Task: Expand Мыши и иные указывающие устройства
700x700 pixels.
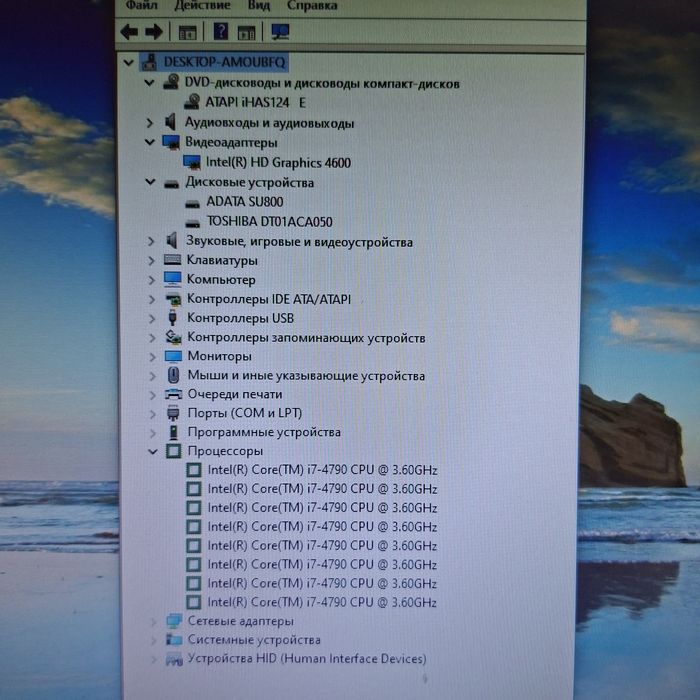Action: (x=152, y=376)
